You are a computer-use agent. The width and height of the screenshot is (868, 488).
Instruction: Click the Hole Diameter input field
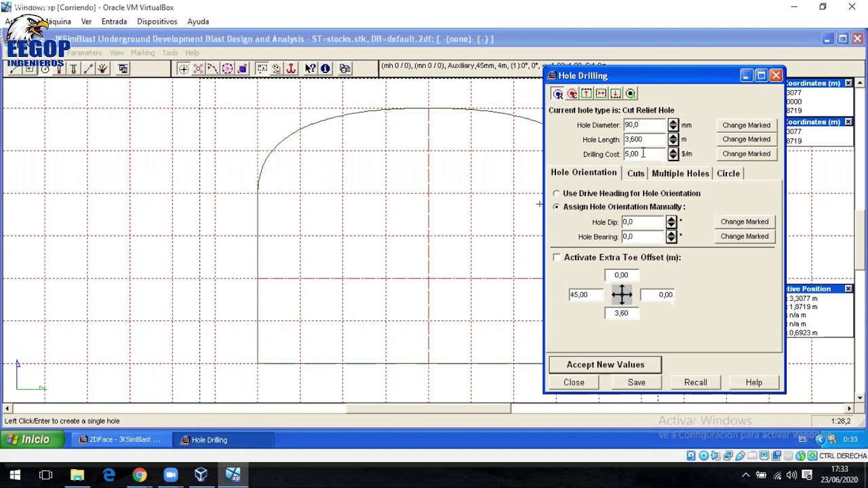(645, 125)
